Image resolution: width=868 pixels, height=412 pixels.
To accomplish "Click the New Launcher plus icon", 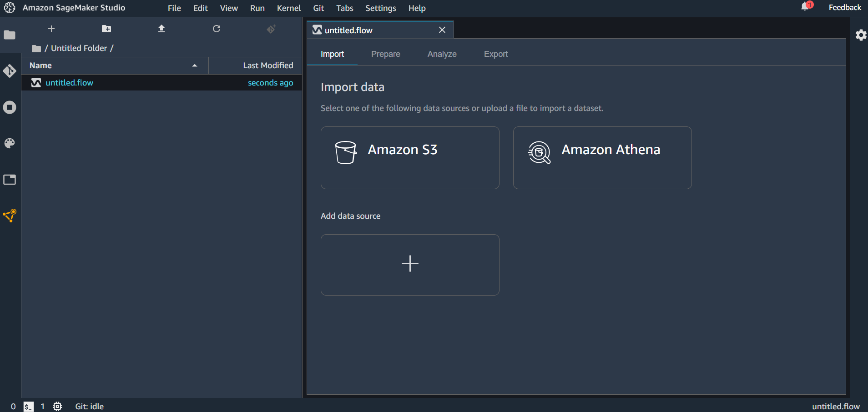I will point(51,29).
